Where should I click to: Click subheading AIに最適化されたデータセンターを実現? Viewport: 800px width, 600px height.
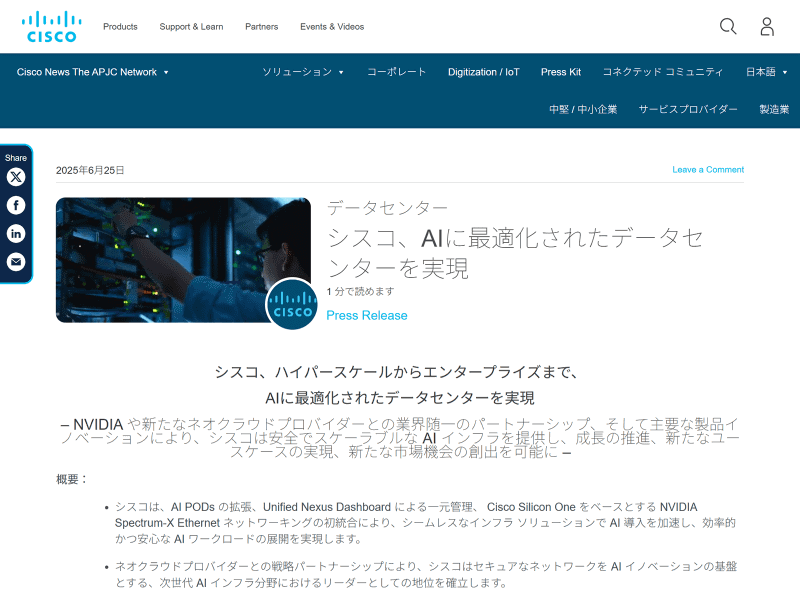(400, 398)
